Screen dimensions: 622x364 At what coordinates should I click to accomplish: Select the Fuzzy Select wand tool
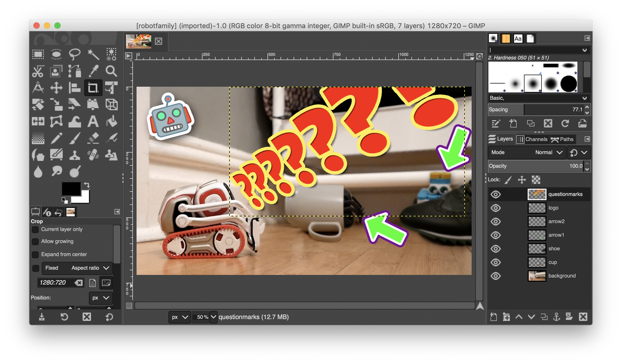point(93,55)
